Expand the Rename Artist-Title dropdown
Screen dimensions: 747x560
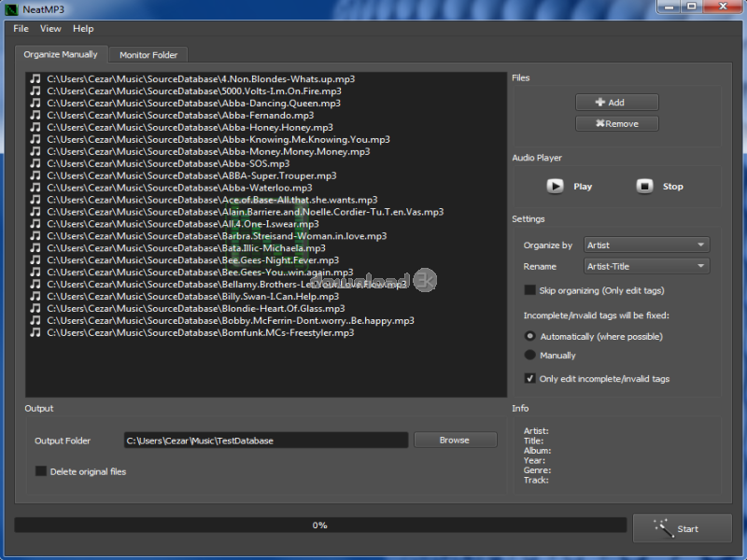pos(646,267)
